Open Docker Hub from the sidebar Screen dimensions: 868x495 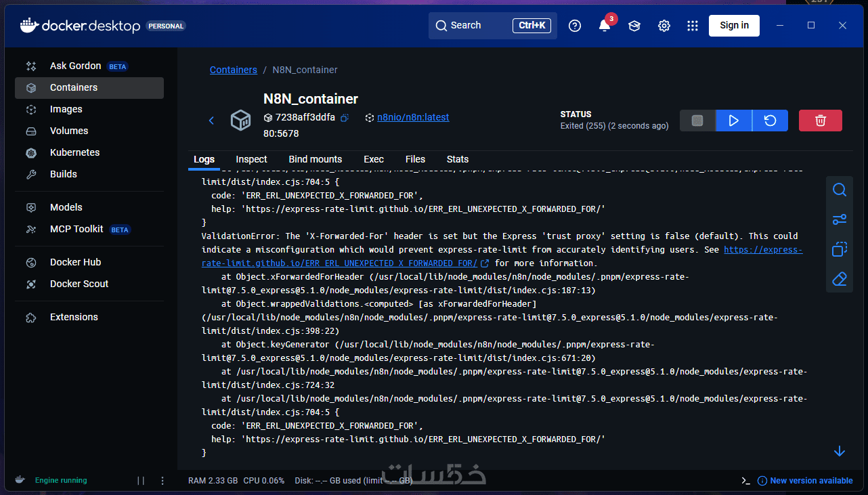coord(89,262)
